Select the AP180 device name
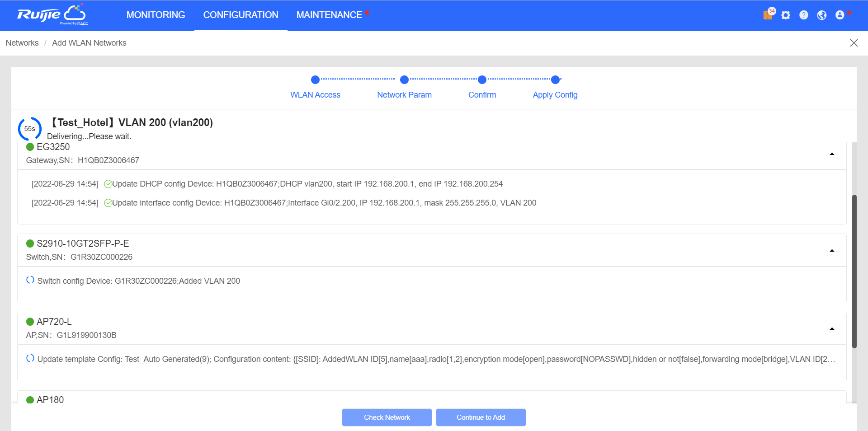This screenshot has height=431, width=868. 50,400
